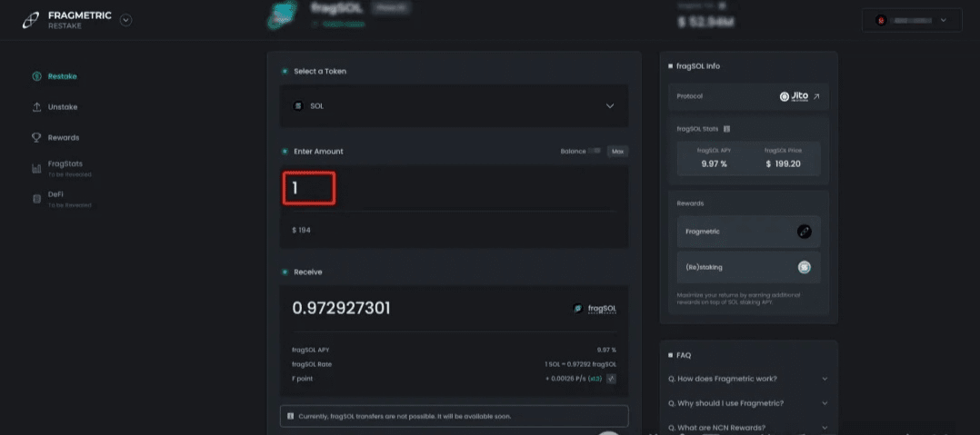Expand 'Why should I use Fragmetric?' FAQ
The image size is (980, 435).
(x=748, y=403)
